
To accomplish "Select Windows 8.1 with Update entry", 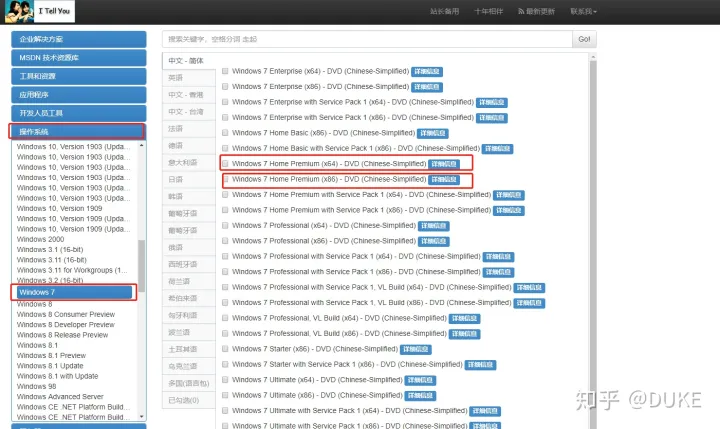I will click(x=57, y=376).
